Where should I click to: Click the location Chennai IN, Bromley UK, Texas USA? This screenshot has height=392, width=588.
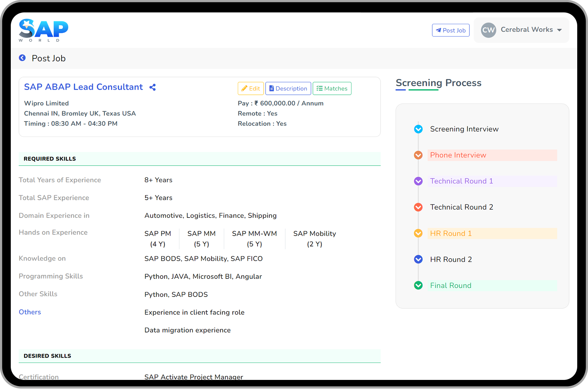(80, 113)
